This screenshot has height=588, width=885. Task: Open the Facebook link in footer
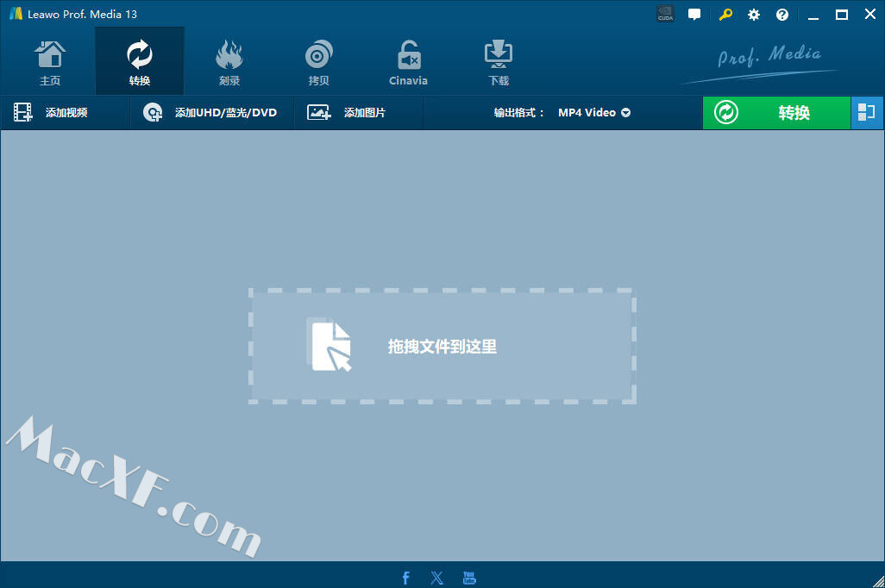(406, 578)
